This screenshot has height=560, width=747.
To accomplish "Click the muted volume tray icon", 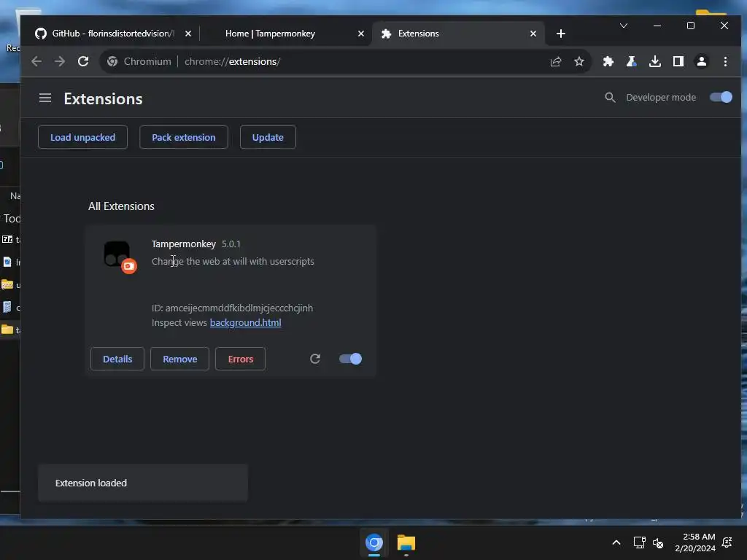I will pos(658,542).
